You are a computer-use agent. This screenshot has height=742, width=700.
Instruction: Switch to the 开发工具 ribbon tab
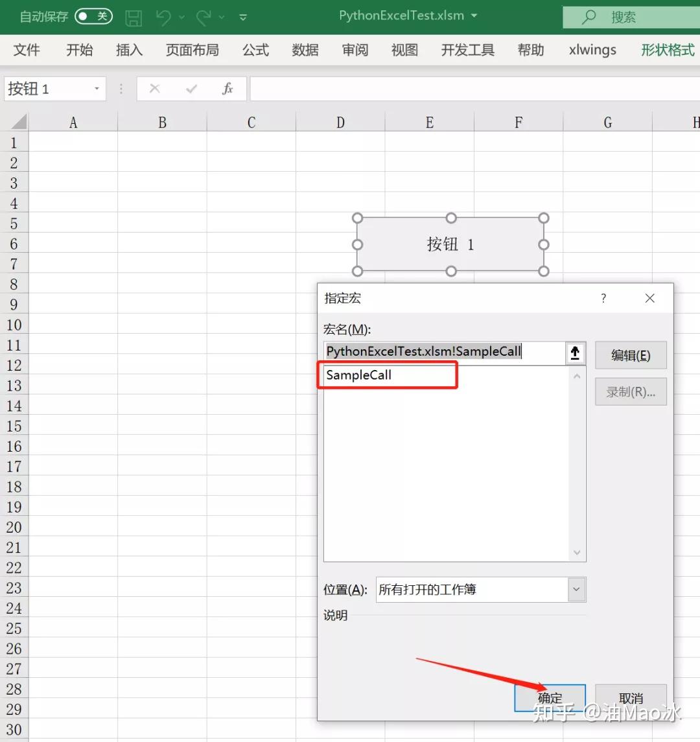coord(467,50)
